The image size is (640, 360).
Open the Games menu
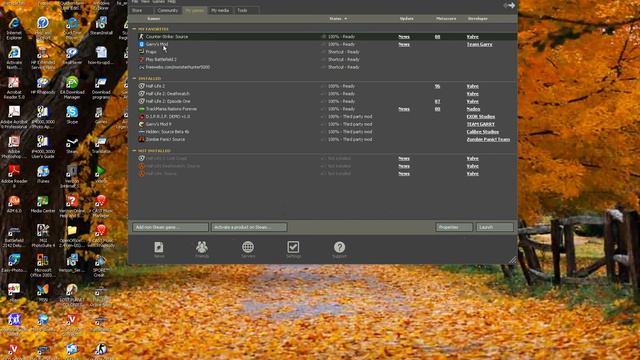159,2
